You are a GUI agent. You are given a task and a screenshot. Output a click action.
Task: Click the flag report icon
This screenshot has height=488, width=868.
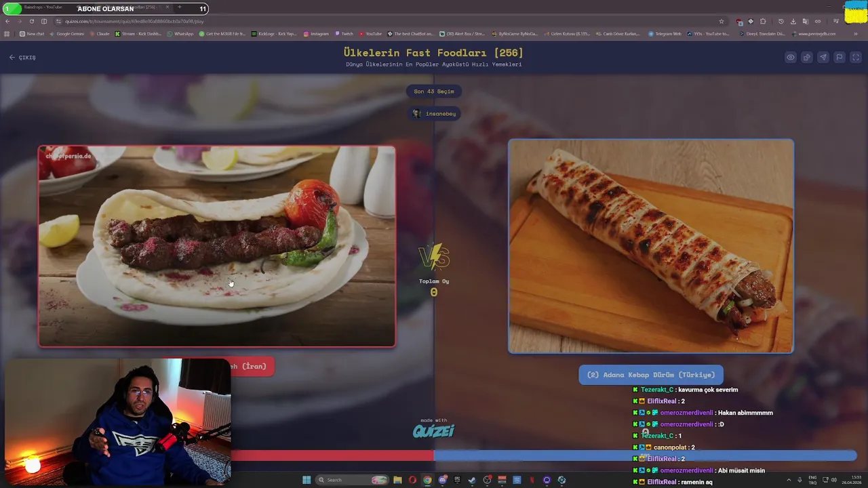(x=840, y=58)
